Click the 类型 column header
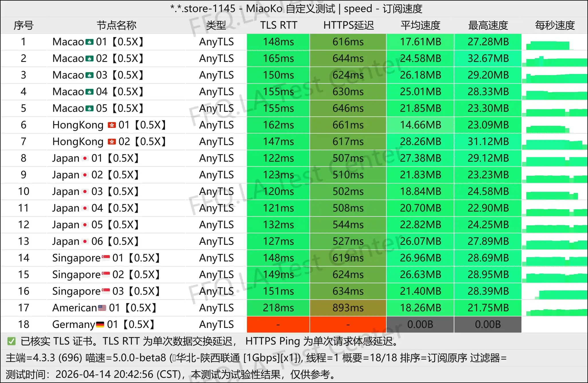 [x=216, y=26]
